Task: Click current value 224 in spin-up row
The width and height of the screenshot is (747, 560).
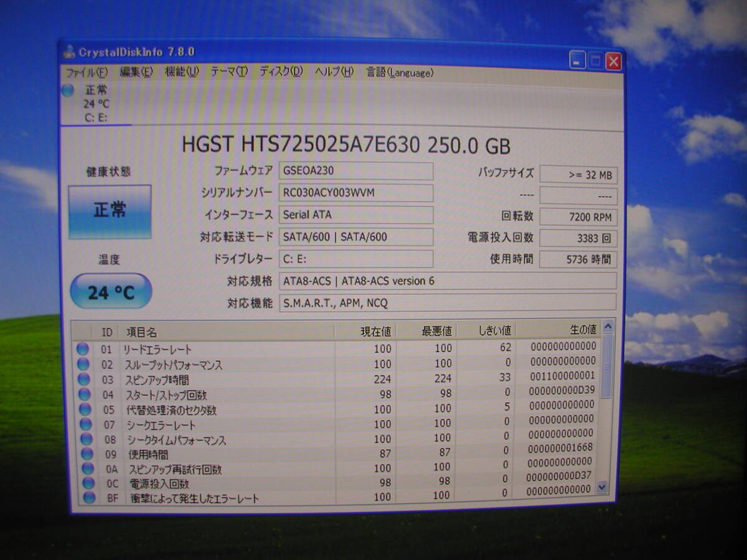Action: [382, 379]
